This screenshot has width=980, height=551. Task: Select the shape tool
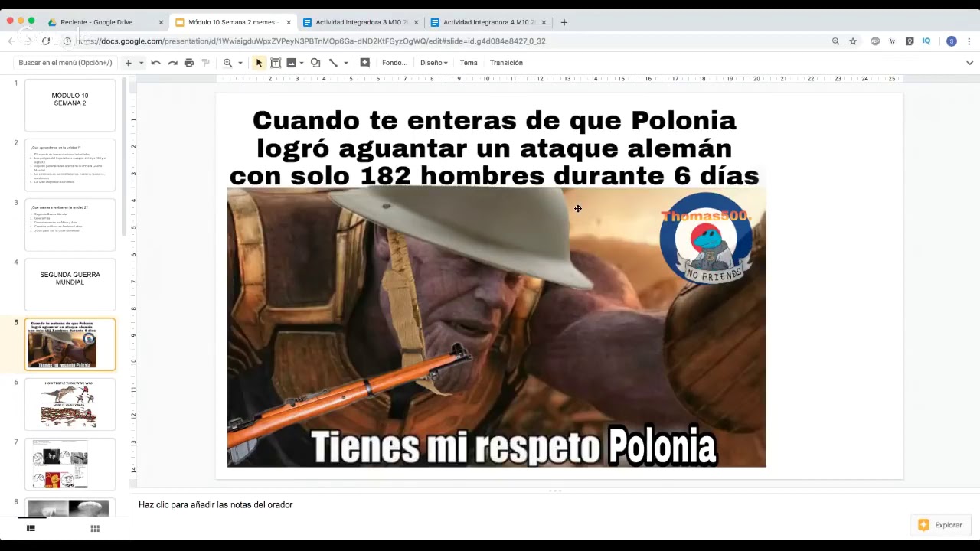315,63
